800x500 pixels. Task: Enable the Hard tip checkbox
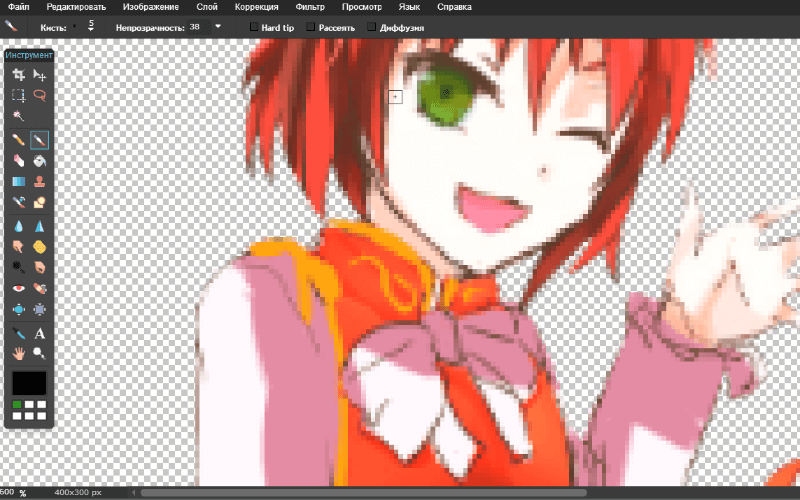click(x=254, y=28)
